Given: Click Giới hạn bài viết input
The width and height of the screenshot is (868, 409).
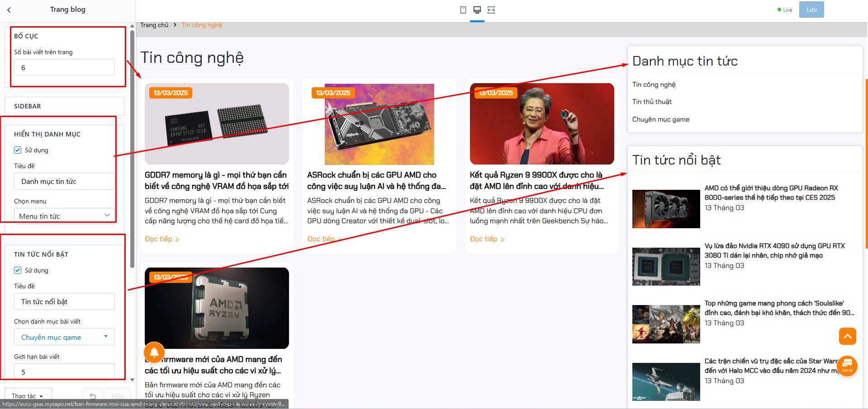Looking at the screenshot, I should 64,371.
